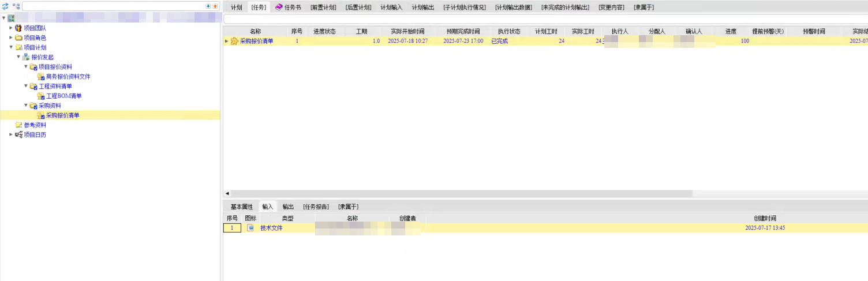Expand the 采购报价清单 grid row arrow

(226, 41)
